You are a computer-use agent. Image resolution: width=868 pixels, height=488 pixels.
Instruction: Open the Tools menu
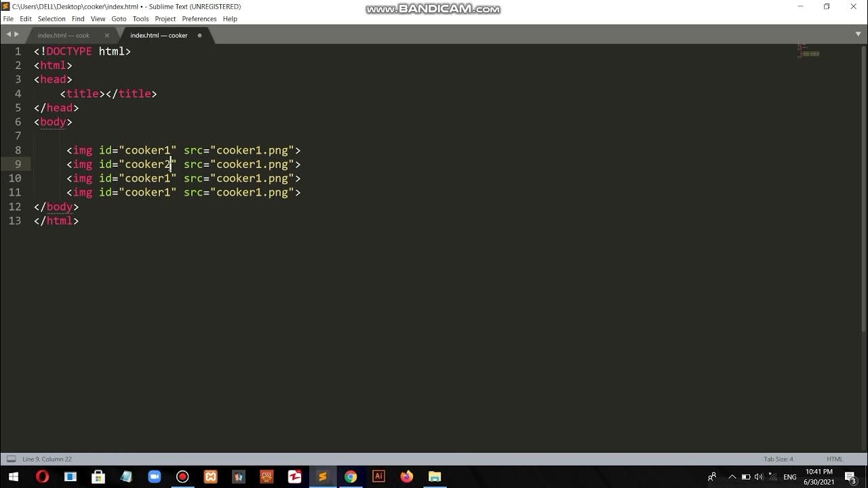pos(140,19)
